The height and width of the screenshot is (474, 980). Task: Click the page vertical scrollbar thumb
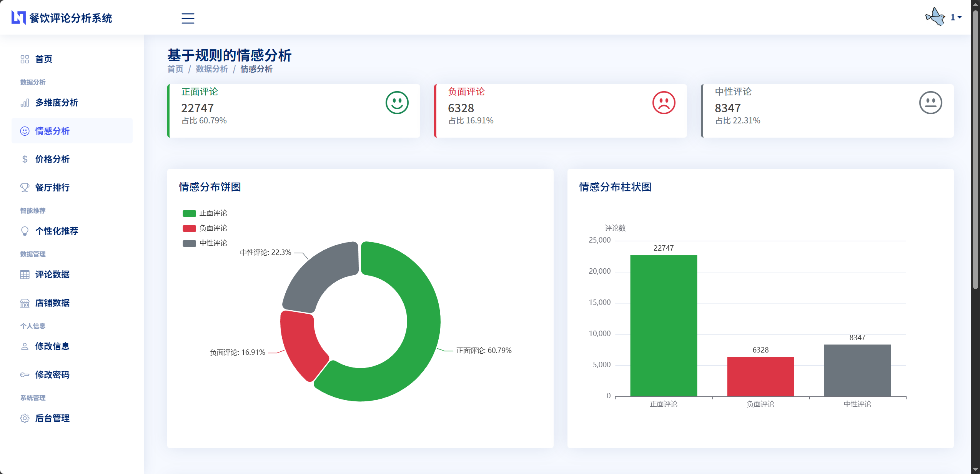point(975,150)
